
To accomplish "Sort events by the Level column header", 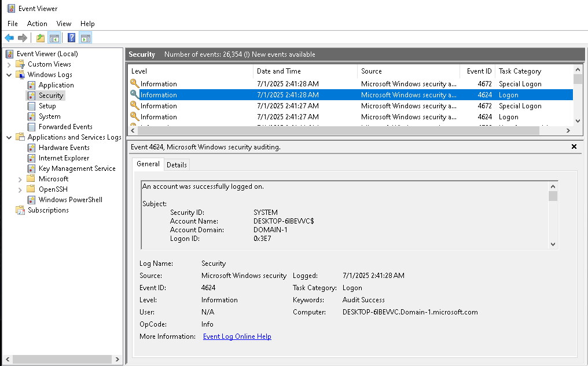I will tap(190, 71).
